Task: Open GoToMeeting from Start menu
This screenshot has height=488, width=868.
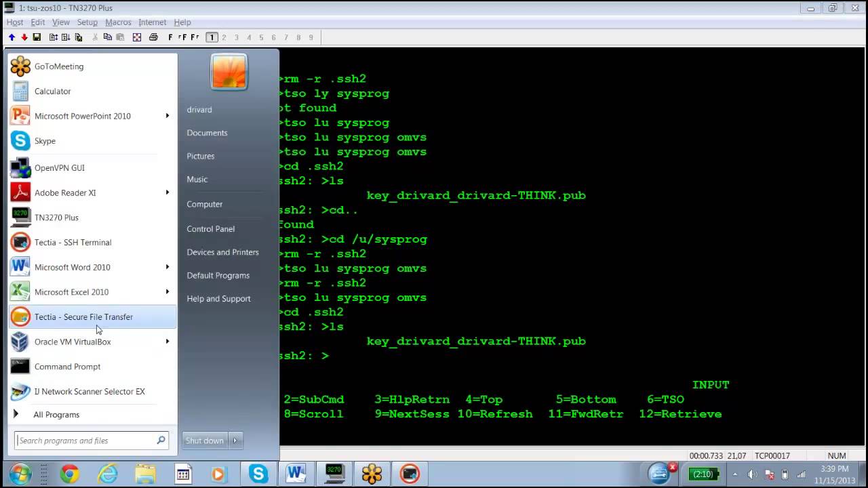Action: tap(92, 66)
